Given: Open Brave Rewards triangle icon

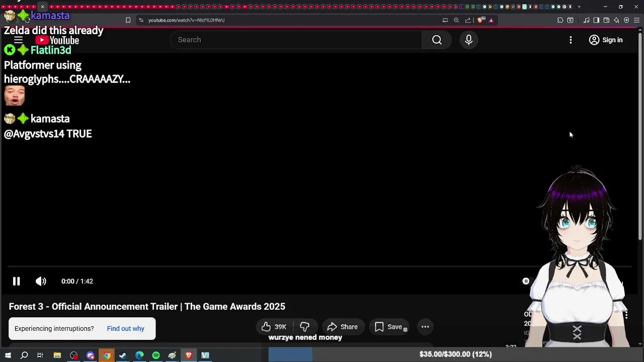Looking at the screenshot, I should pos(491,20).
